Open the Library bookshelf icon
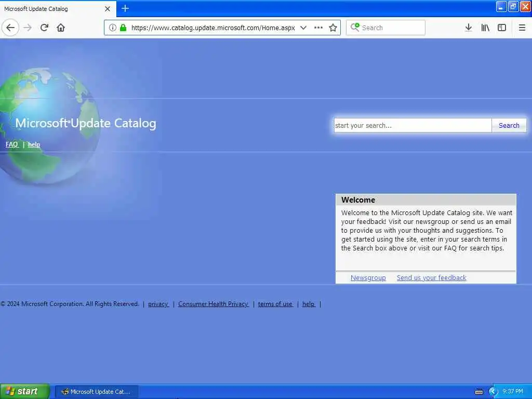Screen dimensions: 532x399 point(485,28)
